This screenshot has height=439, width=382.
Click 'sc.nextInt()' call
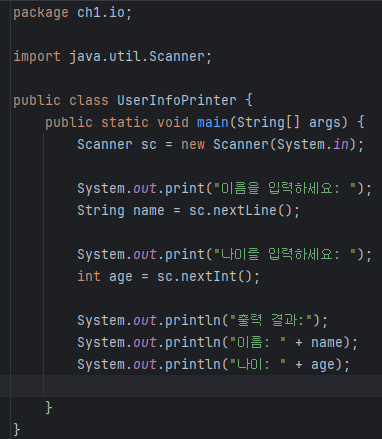pyautogui.click(x=205, y=276)
